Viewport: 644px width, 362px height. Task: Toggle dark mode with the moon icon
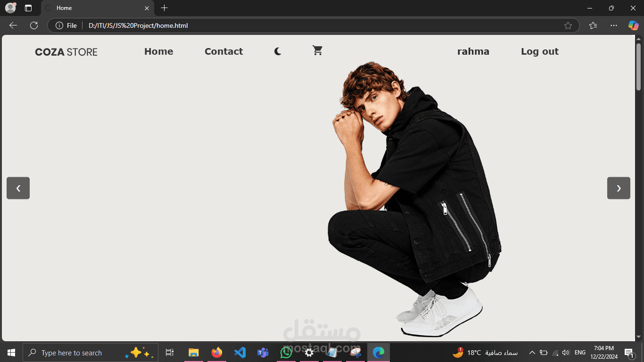pyautogui.click(x=278, y=51)
